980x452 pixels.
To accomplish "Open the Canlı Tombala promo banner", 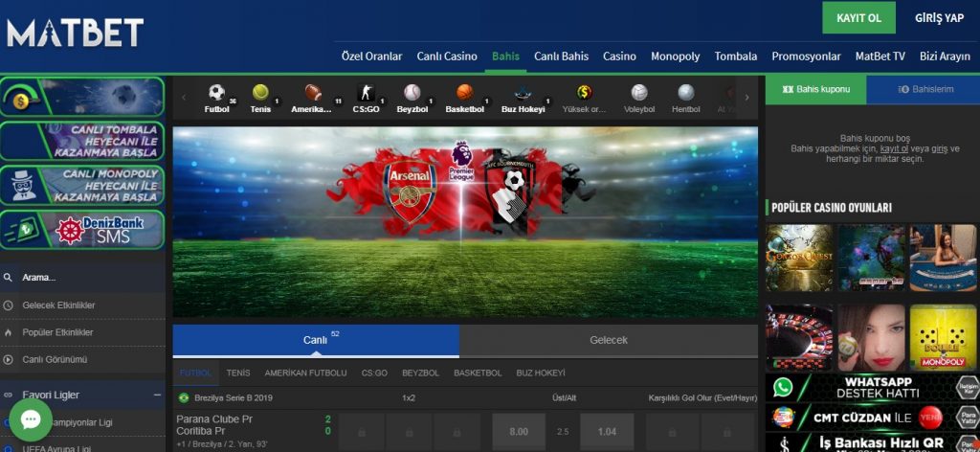I will 82,141.
